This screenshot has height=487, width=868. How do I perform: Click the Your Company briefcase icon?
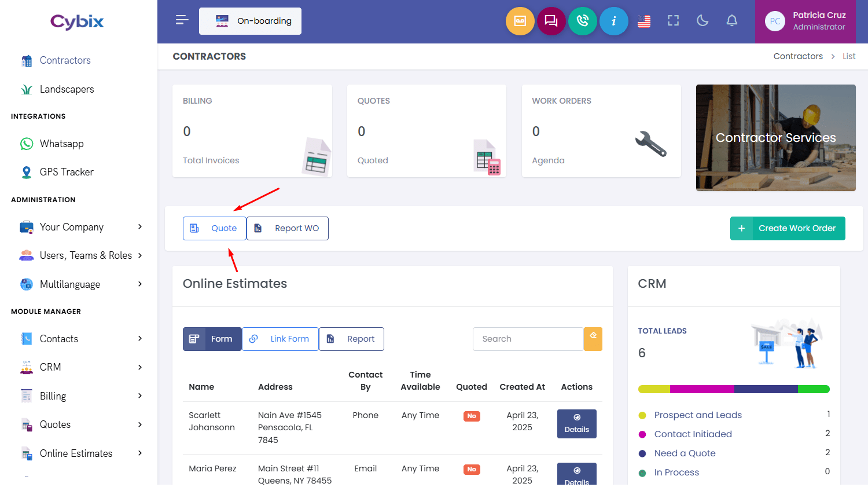point(27,227)
